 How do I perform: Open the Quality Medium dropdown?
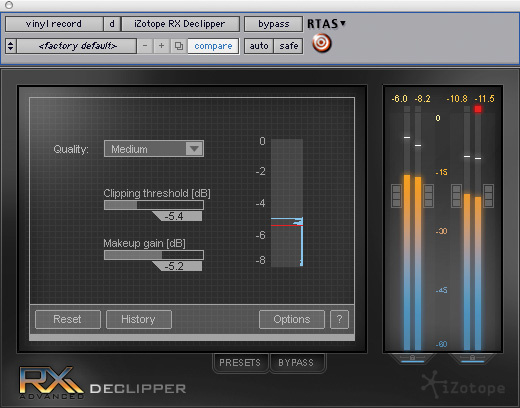click(x=154, y=149)
